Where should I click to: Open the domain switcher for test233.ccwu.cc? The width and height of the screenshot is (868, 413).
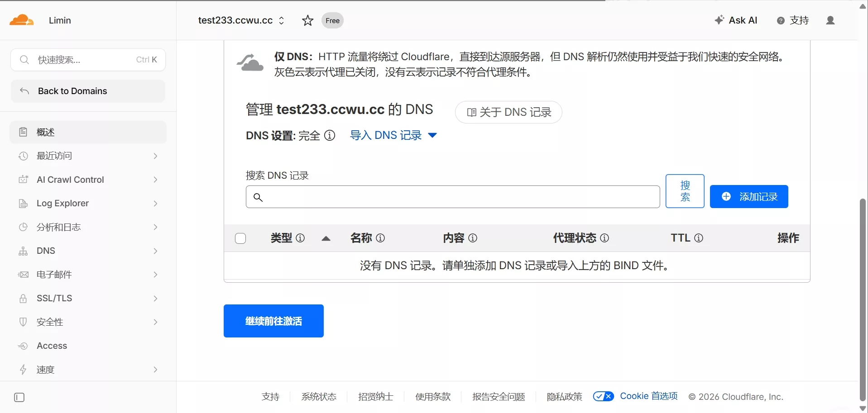point(241,20)
